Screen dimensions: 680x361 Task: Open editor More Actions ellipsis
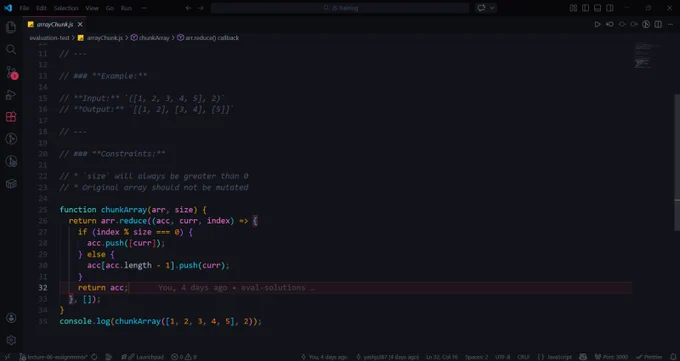pyautogui.click(x=670, y=24)
